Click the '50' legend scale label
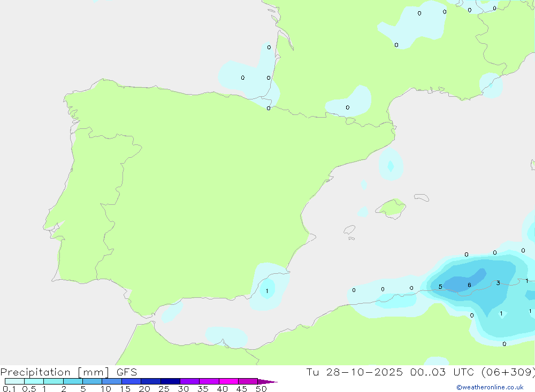535x392 pixels. [x=261, y=389]
